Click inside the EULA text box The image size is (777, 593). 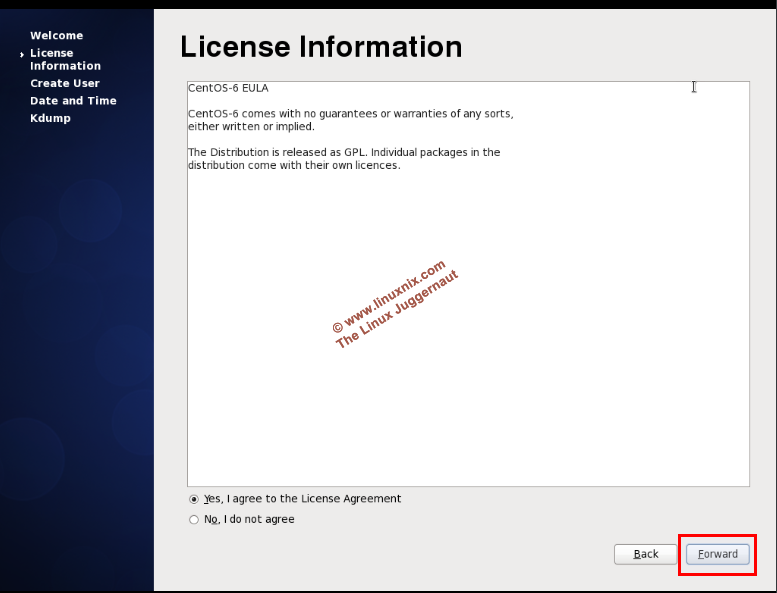tap(468, 400)
